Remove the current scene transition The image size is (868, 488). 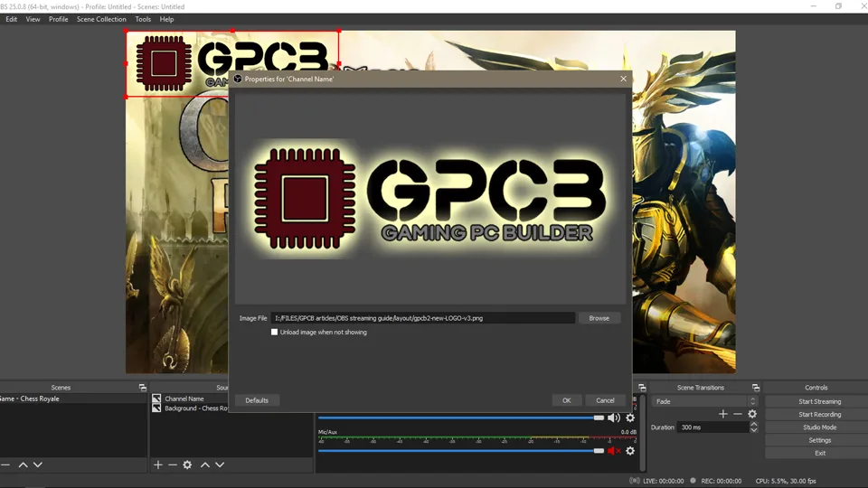click(x=738, y=414)
